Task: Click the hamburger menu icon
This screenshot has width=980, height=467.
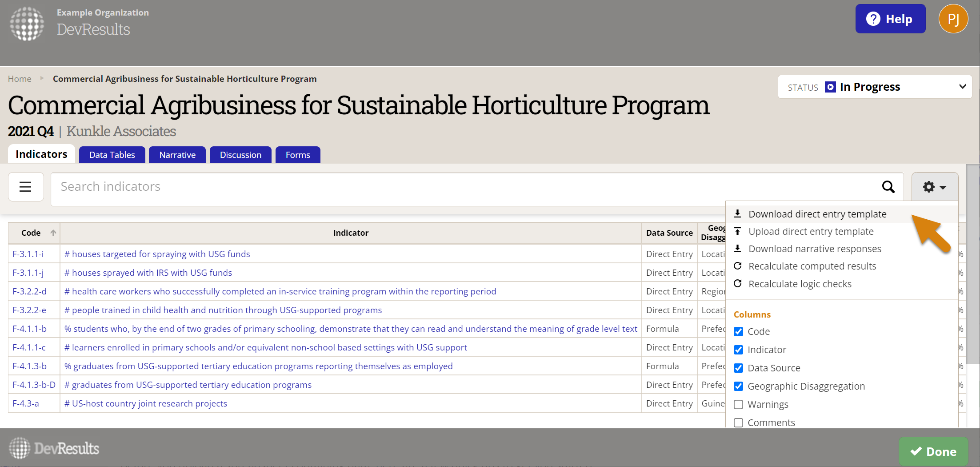Action: point(26,187)
